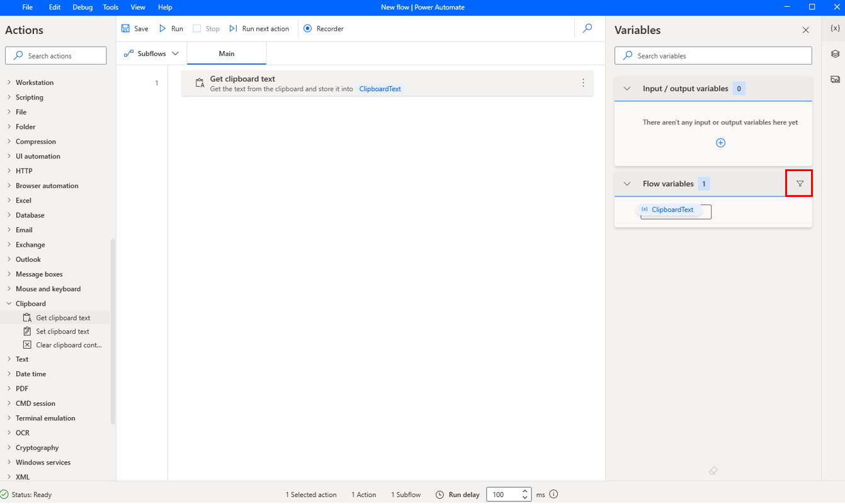The height and width of the screenshot is (504, 845).
Task: Open the Debug menu
Action: pos(82,7)
